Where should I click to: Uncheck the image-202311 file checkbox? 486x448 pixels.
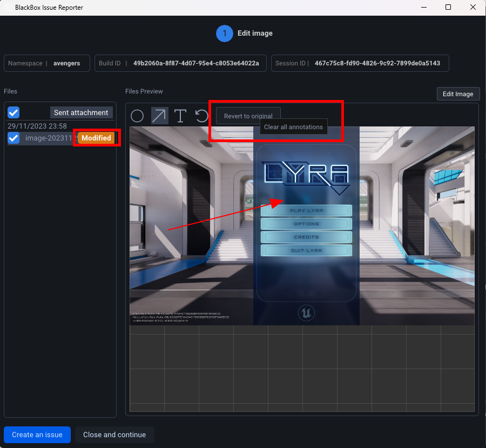click(x=13, y=138)
